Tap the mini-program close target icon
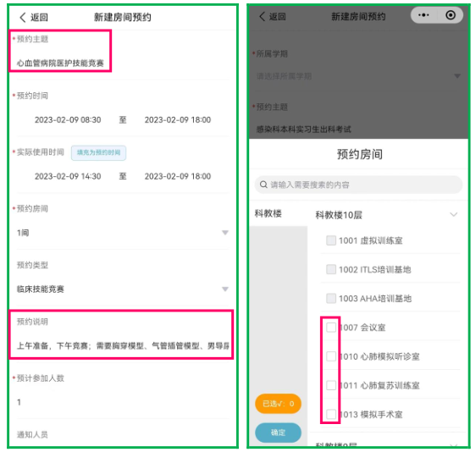 pos(451,15)
